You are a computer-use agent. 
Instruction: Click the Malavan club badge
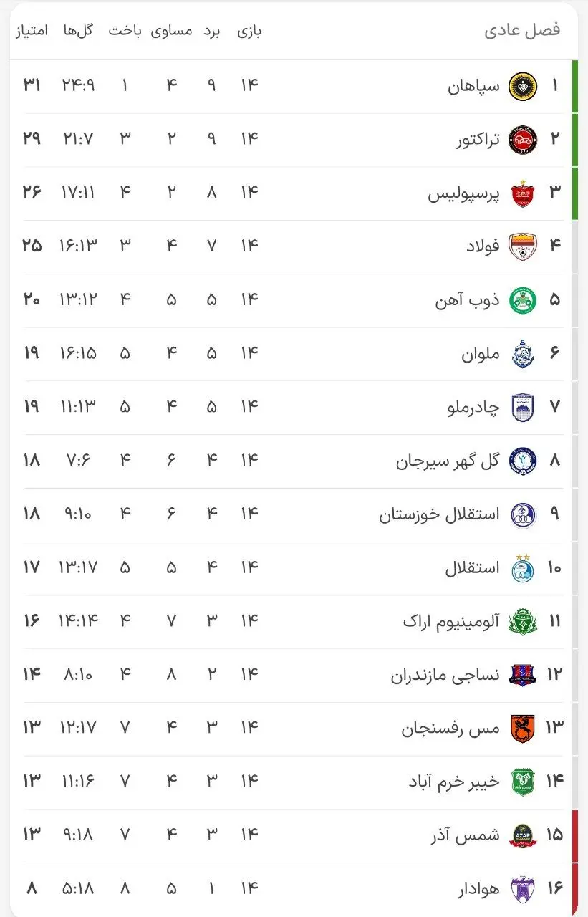(522, 354)
